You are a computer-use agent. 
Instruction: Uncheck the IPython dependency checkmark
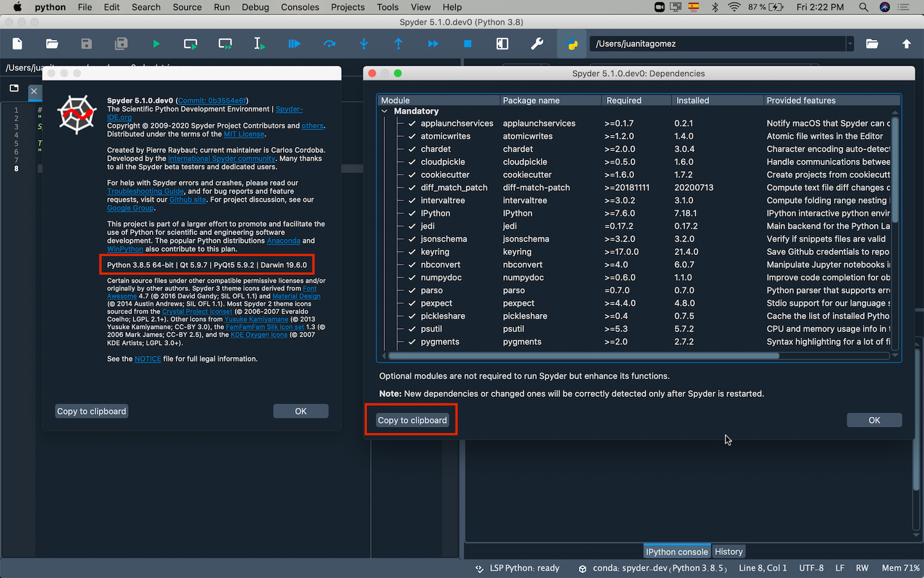(413, 213)
